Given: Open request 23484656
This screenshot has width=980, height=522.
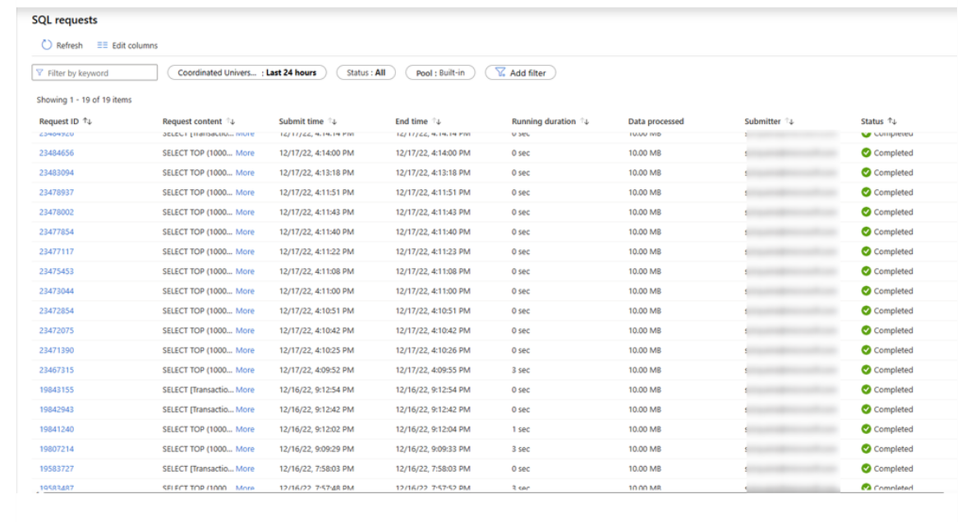Looking at the screenshot, I should (x=56, y=153).
